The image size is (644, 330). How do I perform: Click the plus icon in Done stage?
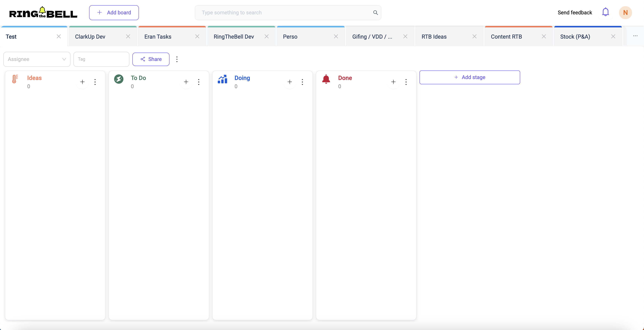click(x=393, y=82)
